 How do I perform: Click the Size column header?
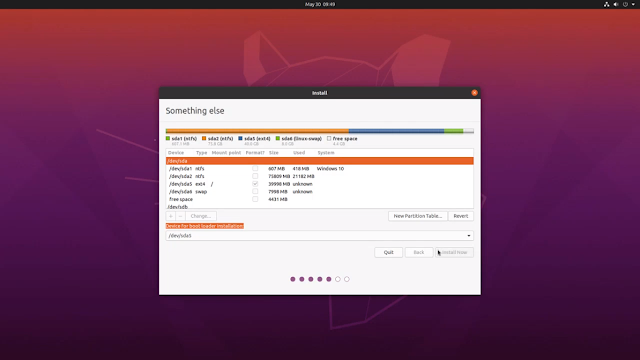click(274, 153)
